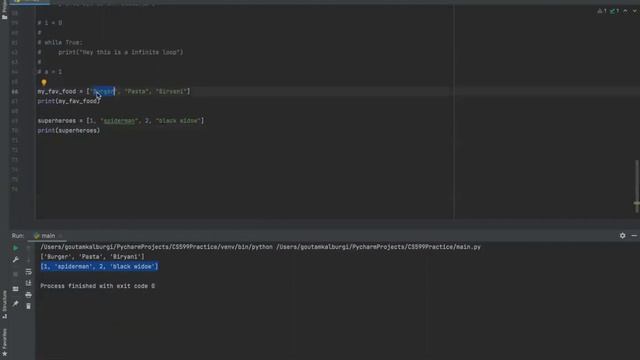Click the Run label of the panel
This screenshot has width=640, height=360.
[18, 236]
